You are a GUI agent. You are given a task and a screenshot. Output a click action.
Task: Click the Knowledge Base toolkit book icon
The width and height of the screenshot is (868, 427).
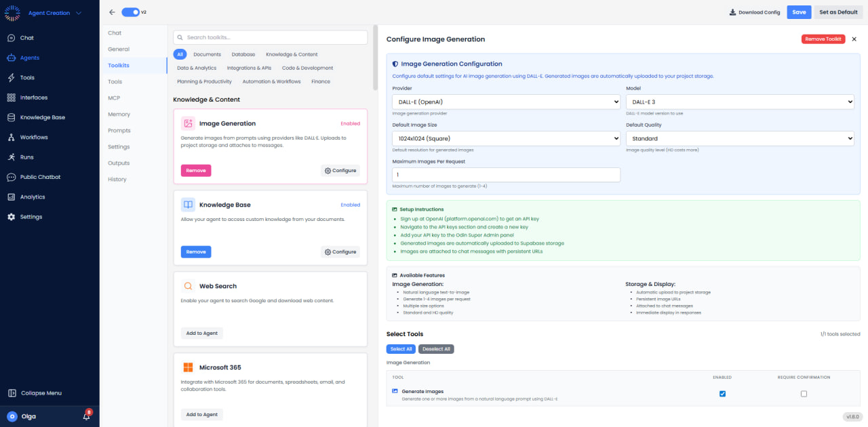pos(188,205)
